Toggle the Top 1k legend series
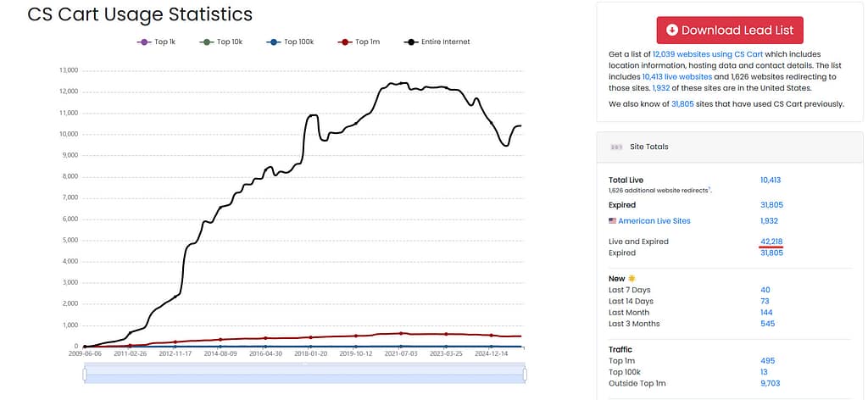The image size is (868, 400). tap(156, 42)
